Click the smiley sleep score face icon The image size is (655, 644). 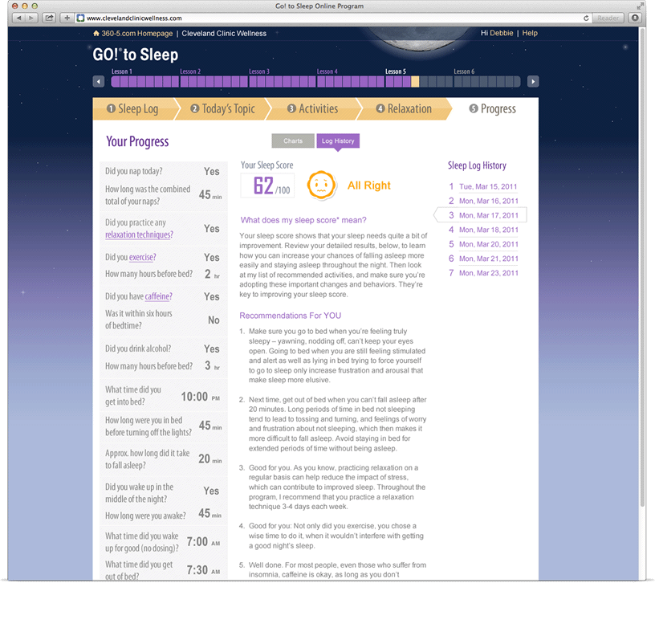[x=320, y=185]
